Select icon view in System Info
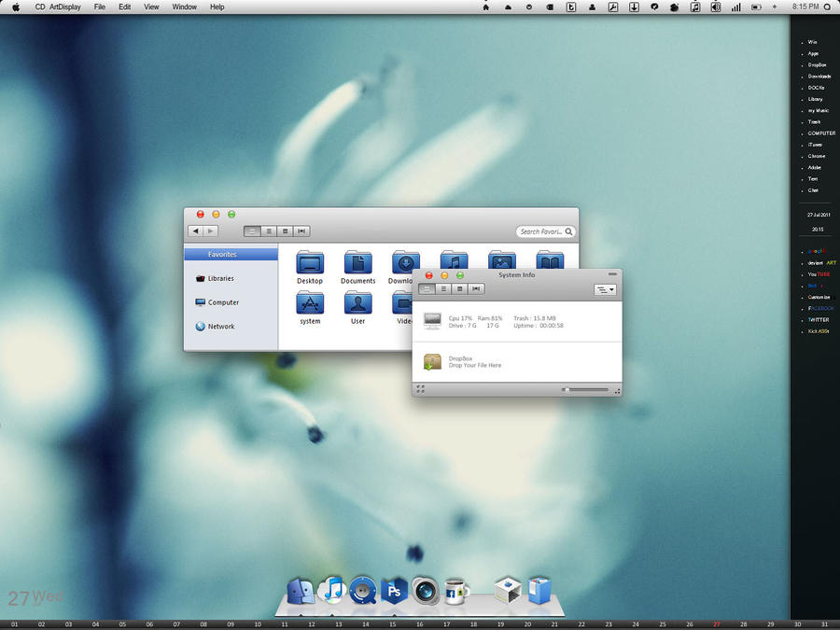The width and height of the screenshot is (840, 630). click(x=427, y=288)
